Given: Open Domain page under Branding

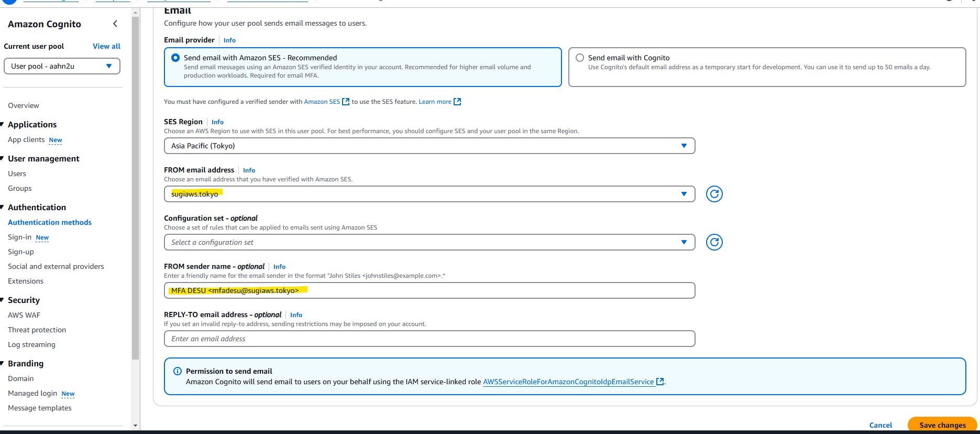Looking at the screenshot, I should click(x=21, y=378).
